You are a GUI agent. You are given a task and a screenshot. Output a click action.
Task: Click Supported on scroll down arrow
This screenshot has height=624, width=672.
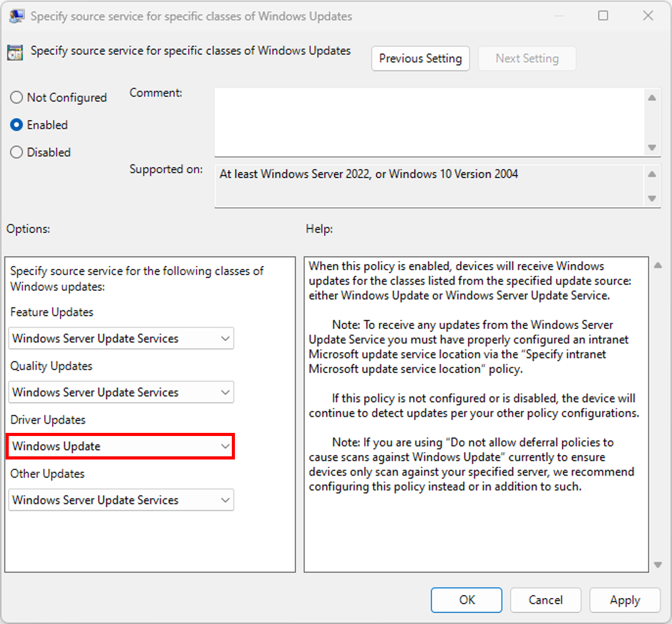[652, 199]
